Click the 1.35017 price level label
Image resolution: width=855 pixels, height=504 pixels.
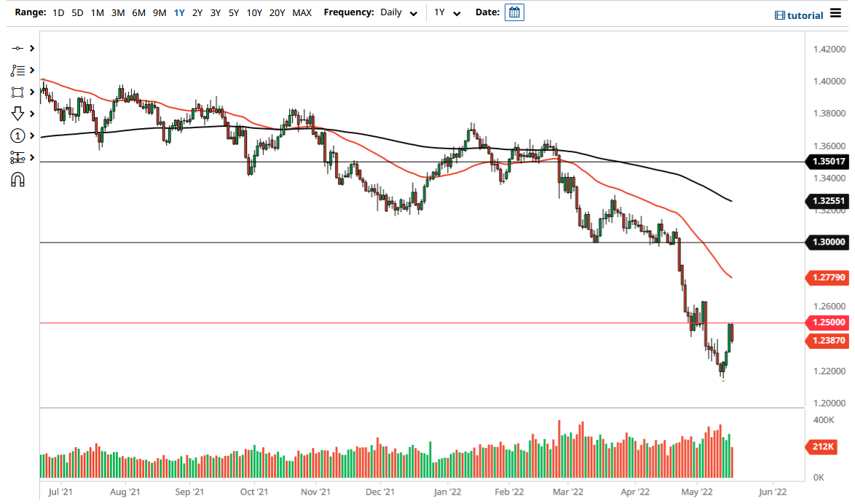pyautogui.click(x=827, y=162)
